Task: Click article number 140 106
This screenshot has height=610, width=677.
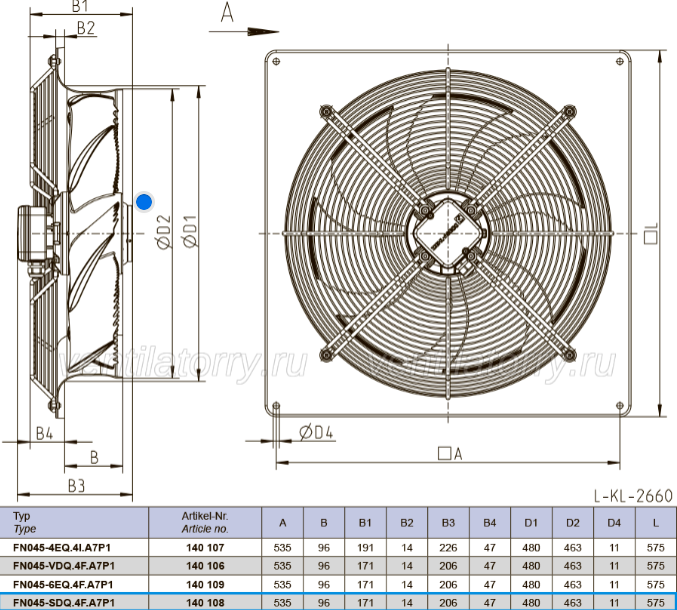Action: pos(205,566)
